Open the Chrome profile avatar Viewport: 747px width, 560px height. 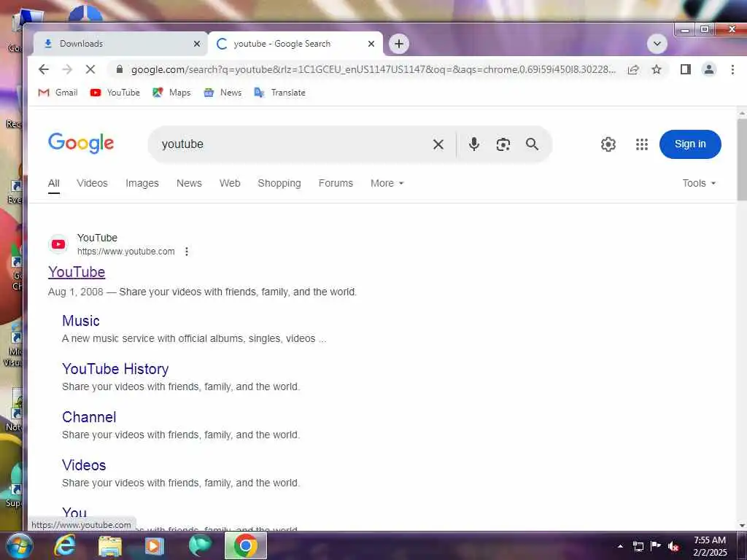(x=709, y=69)
